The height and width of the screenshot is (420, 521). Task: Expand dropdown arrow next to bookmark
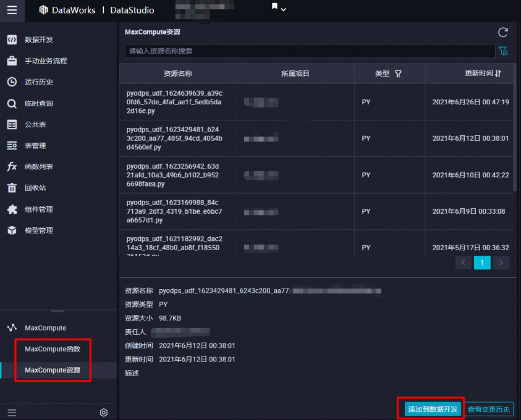(x=284, y=10)
